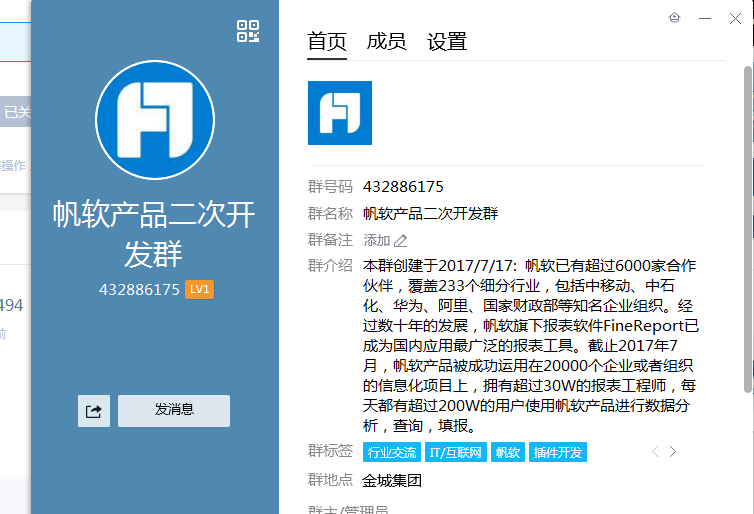
Task: Open the 设置 tab
Action: tap(447, 42)
